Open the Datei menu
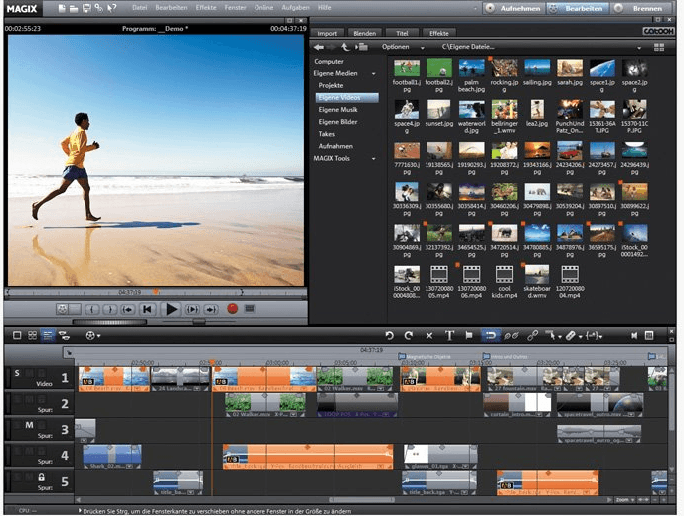The height and width of the screenshot is (516, 684). (x=140, y=7)
